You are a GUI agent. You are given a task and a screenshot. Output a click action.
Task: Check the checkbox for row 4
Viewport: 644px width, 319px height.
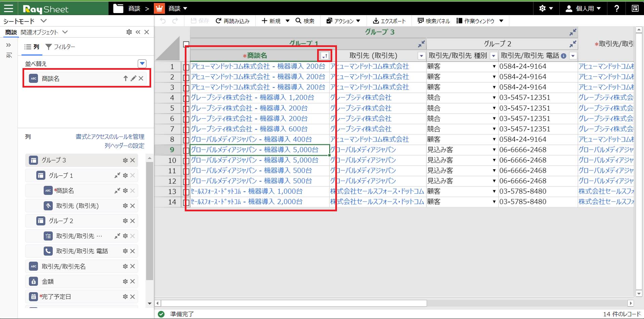click(186, 98)
